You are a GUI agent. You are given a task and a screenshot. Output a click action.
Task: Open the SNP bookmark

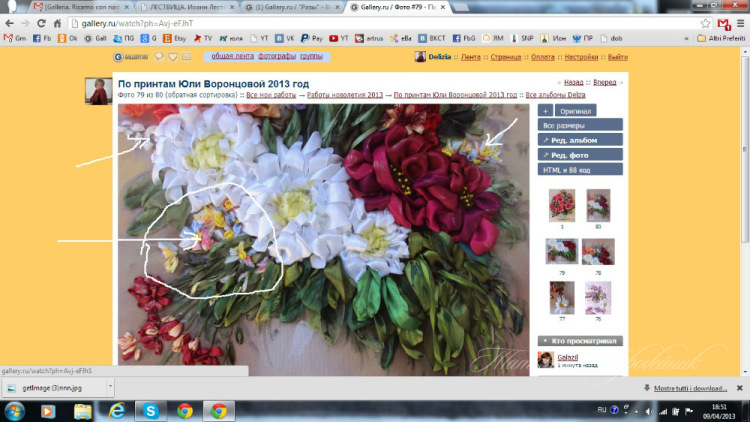coord(522,38)
